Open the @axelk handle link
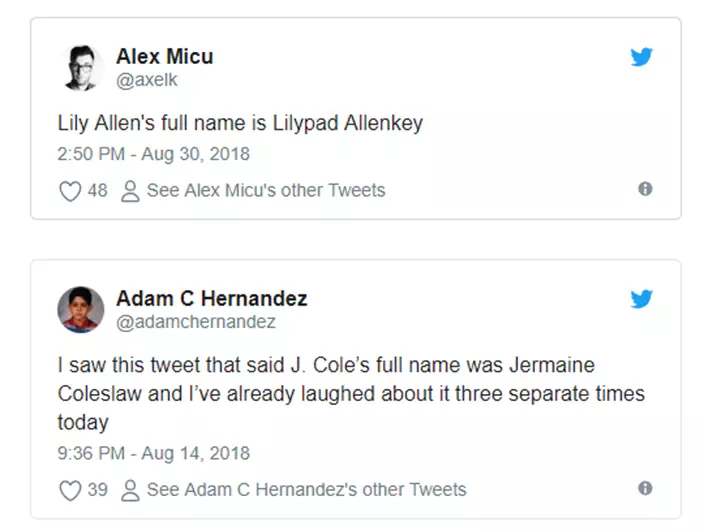Image resolution: width=704 pixels, height=531 pixels. pos(147,80)
